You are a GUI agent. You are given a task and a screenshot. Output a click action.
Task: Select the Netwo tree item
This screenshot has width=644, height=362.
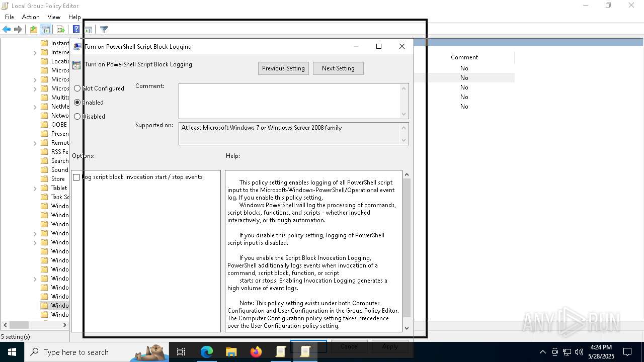[59, 116]
